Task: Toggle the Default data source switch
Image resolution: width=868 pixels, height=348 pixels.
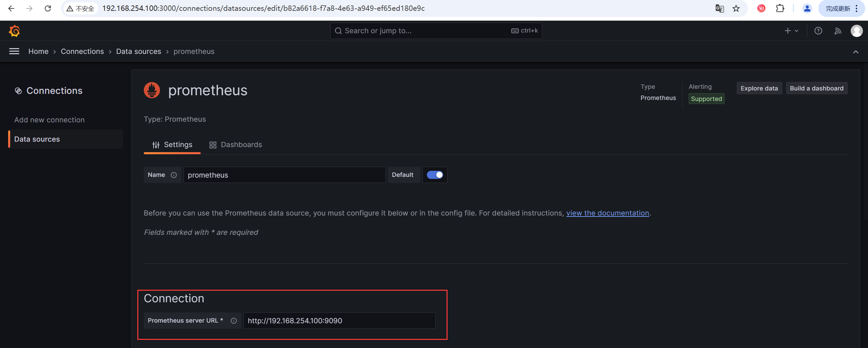Action: coord(435,175)
